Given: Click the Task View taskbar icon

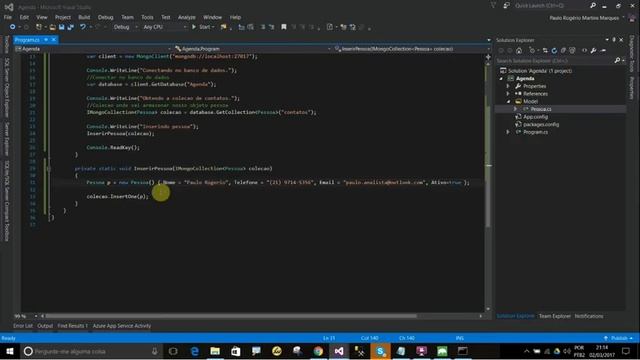Looking at the screenshot, I should point(173,351).
